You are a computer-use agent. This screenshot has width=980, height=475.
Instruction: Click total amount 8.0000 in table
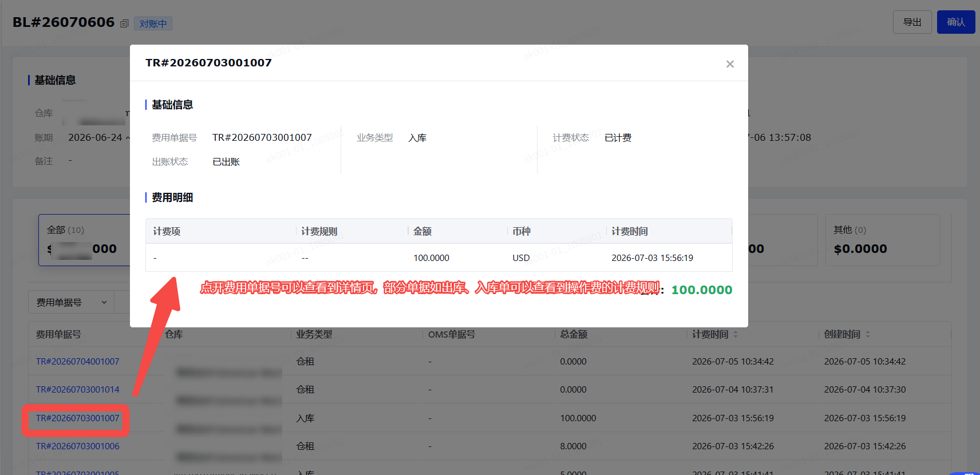[x=573, y=446]
